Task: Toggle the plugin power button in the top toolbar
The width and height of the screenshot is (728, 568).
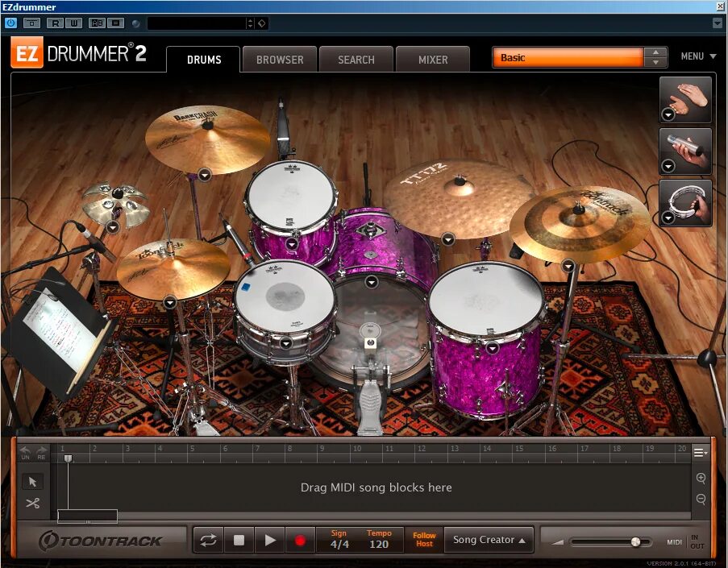Action: pos(9,23)
